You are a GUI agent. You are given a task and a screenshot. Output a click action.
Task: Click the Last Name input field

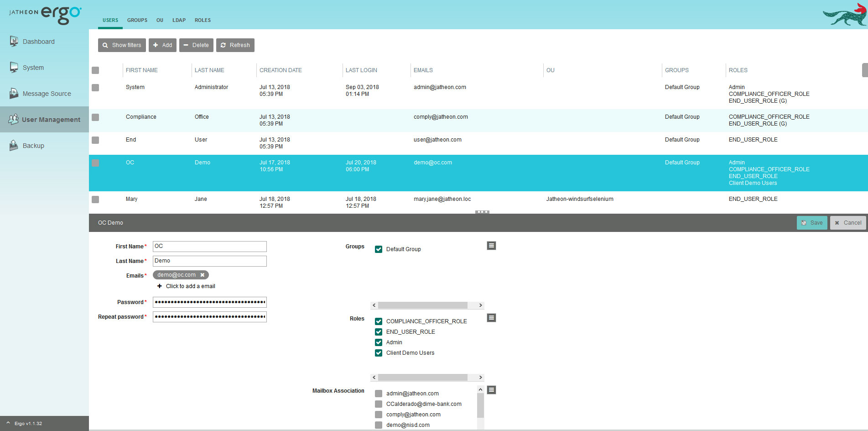coord(210,261)
